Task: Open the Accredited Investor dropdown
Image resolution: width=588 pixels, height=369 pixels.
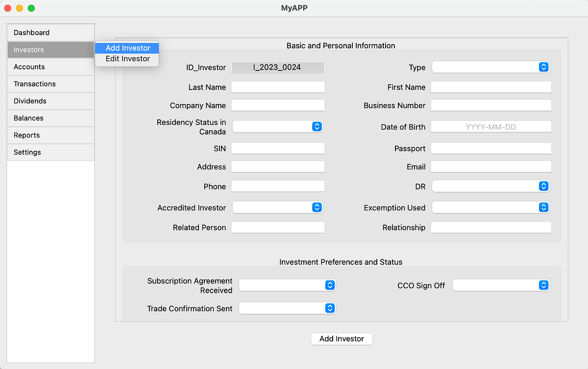Action: click(277, 207)
